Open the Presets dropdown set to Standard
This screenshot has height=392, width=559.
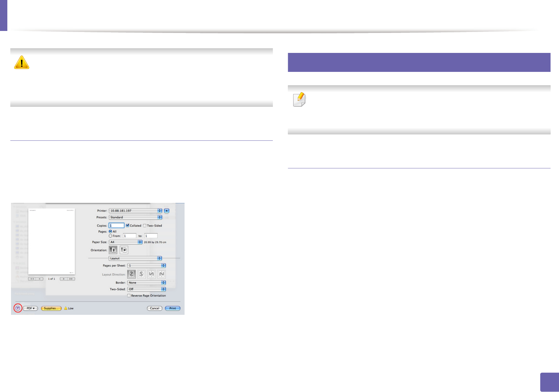(135, 217)
